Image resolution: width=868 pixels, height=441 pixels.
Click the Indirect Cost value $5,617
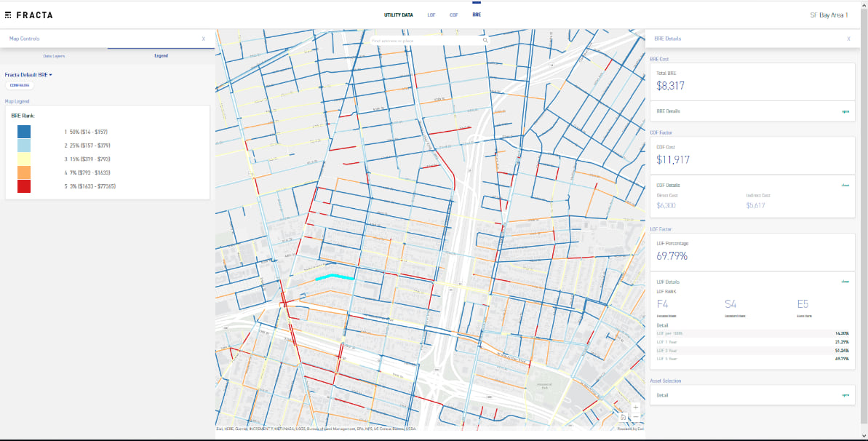pos(756,205)
